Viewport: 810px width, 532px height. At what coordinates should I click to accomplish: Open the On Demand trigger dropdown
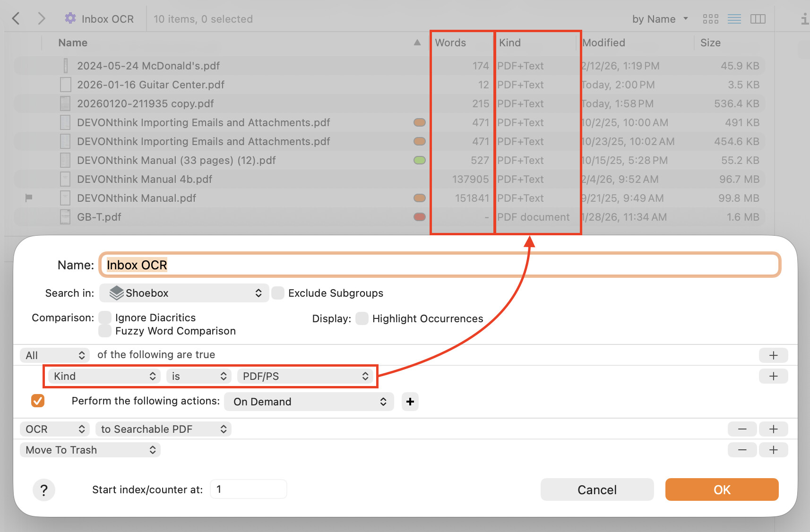click(x=309, y=402)
